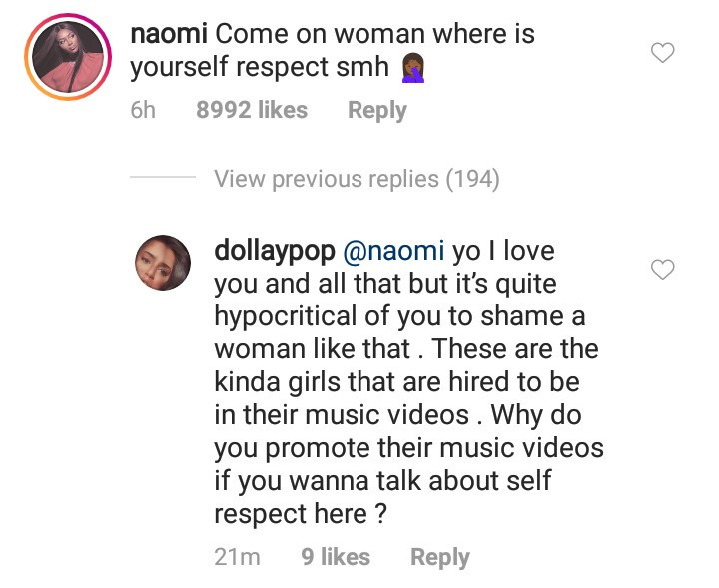Like naomi's comment with the heart icon
Screen dimensions: 719x588
[x=663, y=53]
